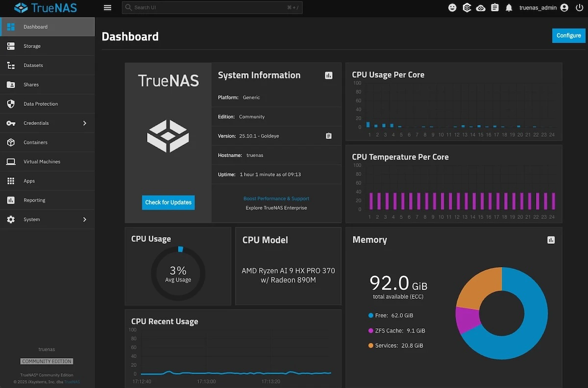Open the alerts bell notification icon
The image size is (588, 388).
509,7
